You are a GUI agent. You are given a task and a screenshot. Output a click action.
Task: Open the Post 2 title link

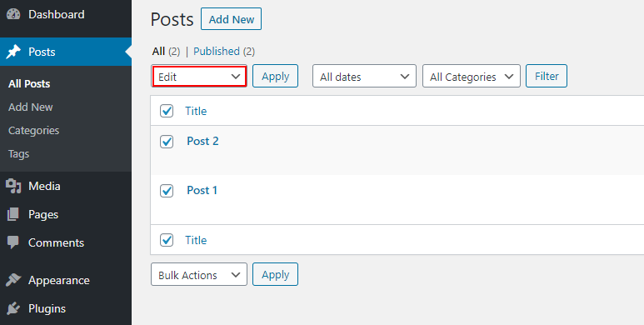click(x=202, y=141)
